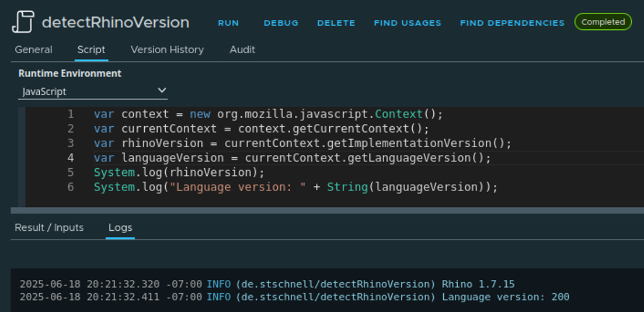
Task: Open the Version History tab
Action: click(x=167, y=50)
